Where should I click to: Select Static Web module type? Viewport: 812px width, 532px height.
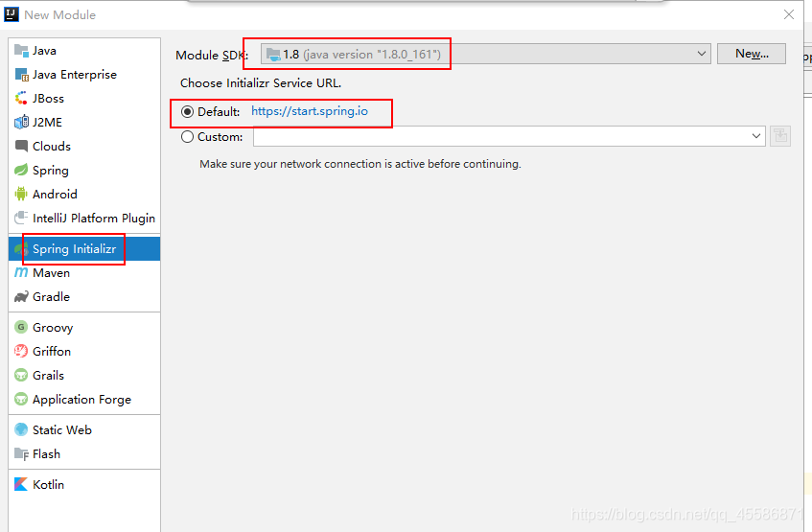pyautogui.click(x=84, y=429)
